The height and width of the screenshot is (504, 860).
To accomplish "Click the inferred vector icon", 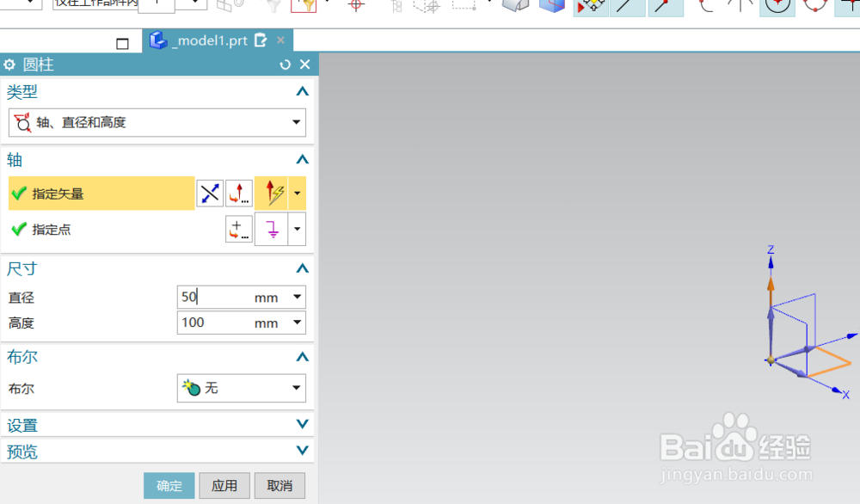I will (272, 193).
